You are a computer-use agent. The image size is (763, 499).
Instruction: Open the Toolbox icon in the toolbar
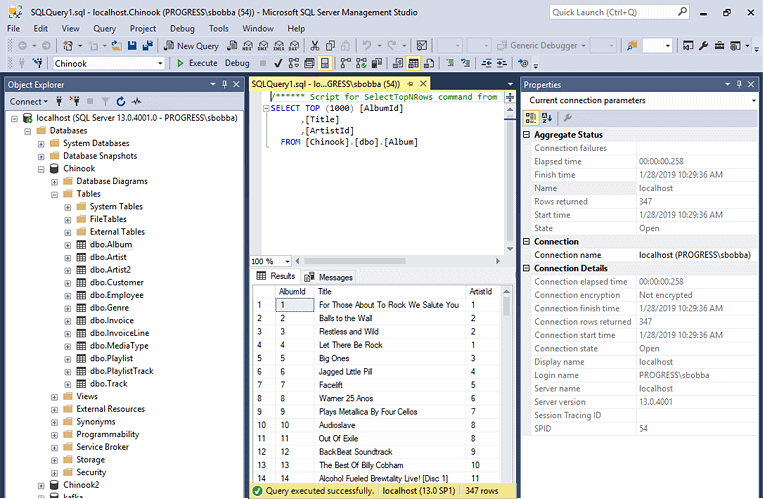click(x=720, y=46)
